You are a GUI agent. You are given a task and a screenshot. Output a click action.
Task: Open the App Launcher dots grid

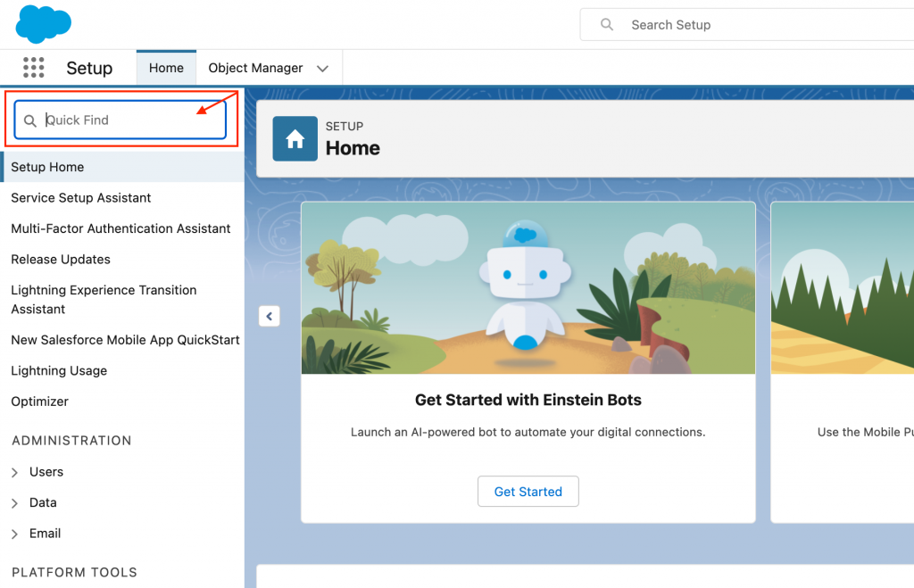click(x=33, y=68)
